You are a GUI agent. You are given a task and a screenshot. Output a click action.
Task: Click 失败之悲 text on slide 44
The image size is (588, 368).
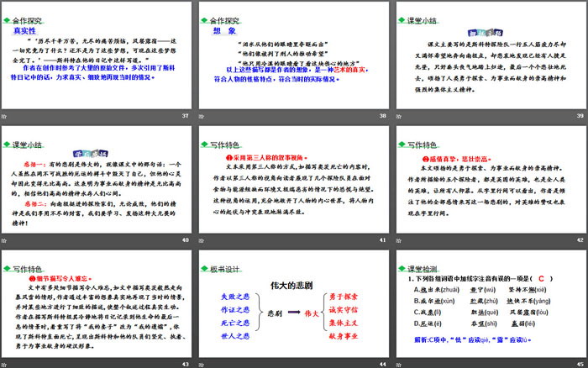coord(234,296)
